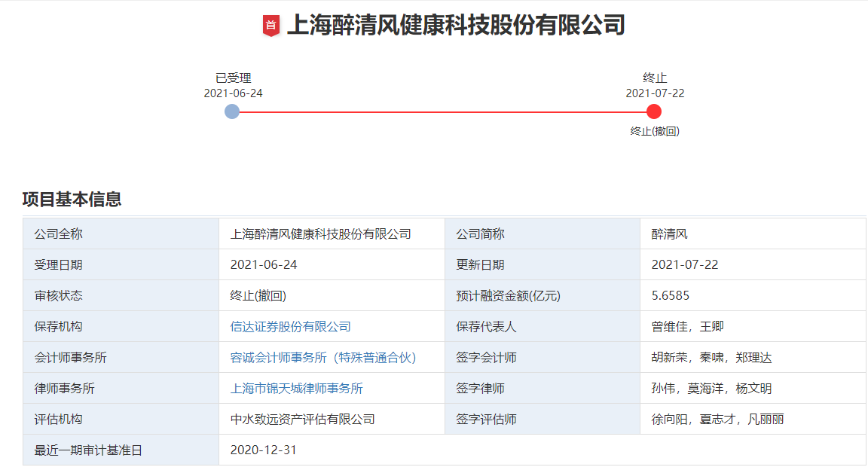Click the 项目基本信息 section heading
This screenshot has height=467, width=868.
[72, 199]
